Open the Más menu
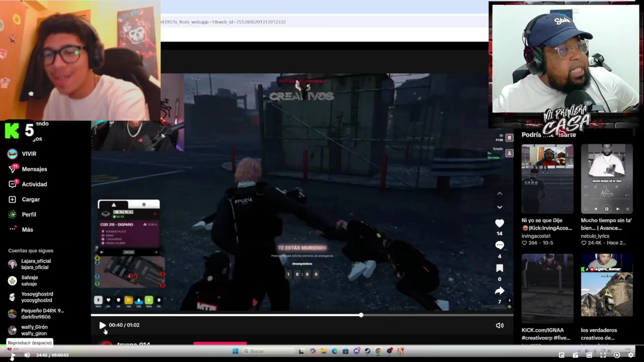This screenshot has height=362, width=644. (21, 229)
